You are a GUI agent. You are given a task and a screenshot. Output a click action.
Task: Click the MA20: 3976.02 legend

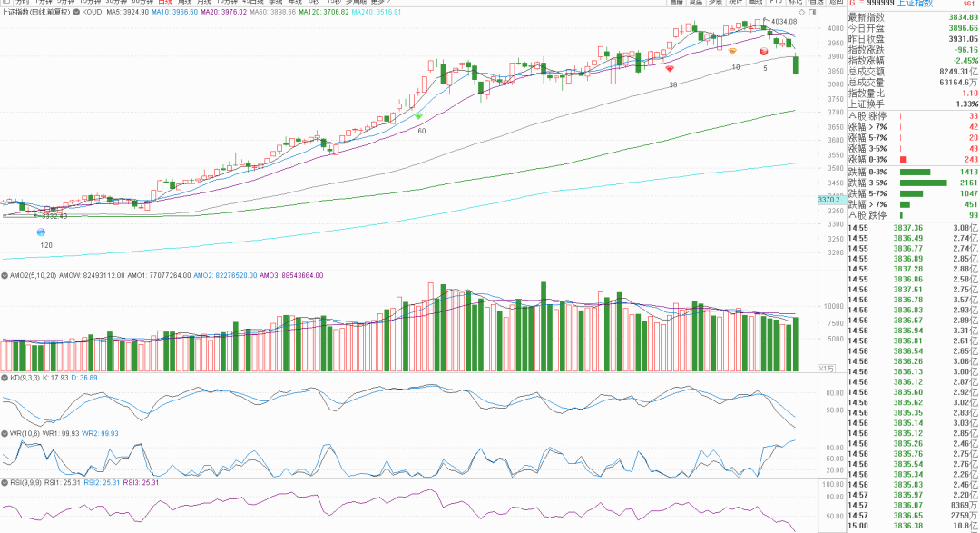(224, 12)
